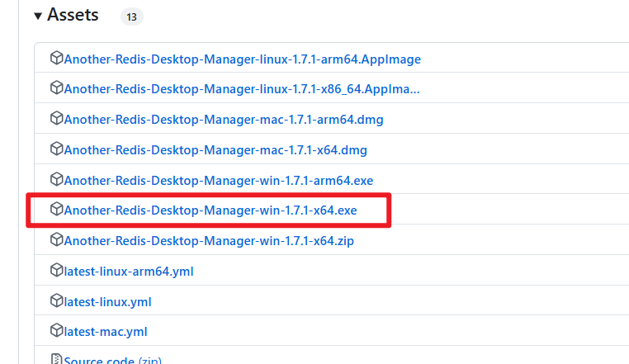Download Another-Redis-Desktop-Manager-linux-1.7.1-arm64.AppImage
The width and height of the screenshot is (629, 364).
tap(243, 59)
